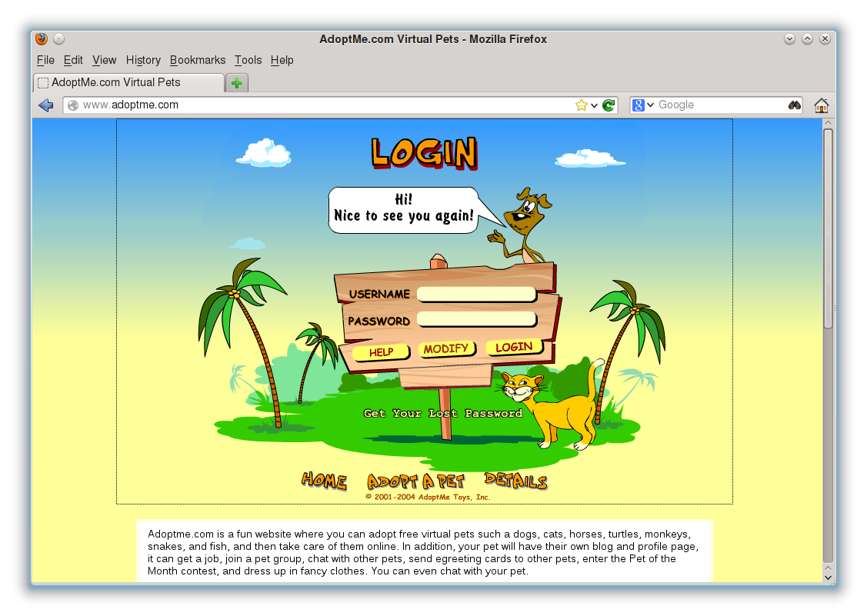Open the DETAILS link

point(515,481)
